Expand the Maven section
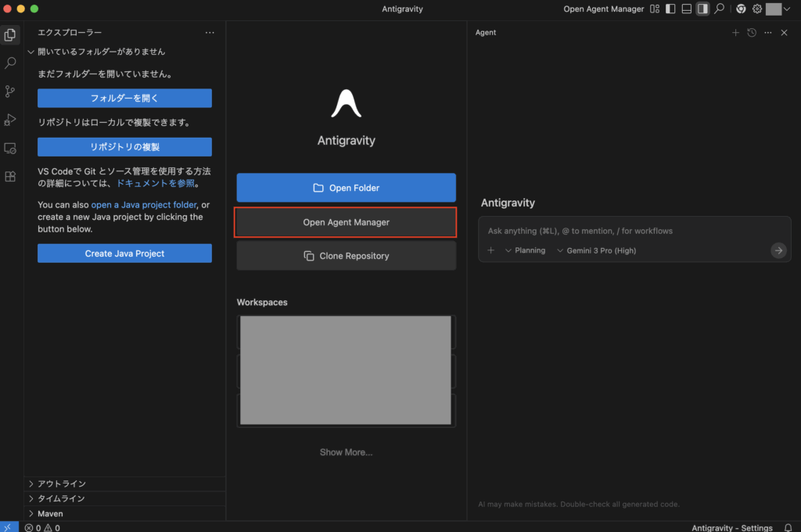Image resolution: width=801 pixels, height=532 pixels. (x=50, y=514)
